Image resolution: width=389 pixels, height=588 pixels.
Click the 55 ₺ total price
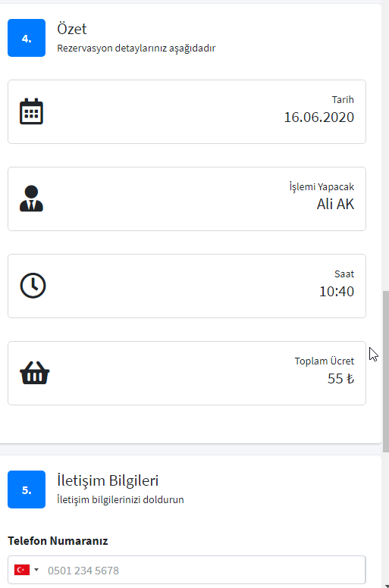pyautogui.click(x=340, y=378)
